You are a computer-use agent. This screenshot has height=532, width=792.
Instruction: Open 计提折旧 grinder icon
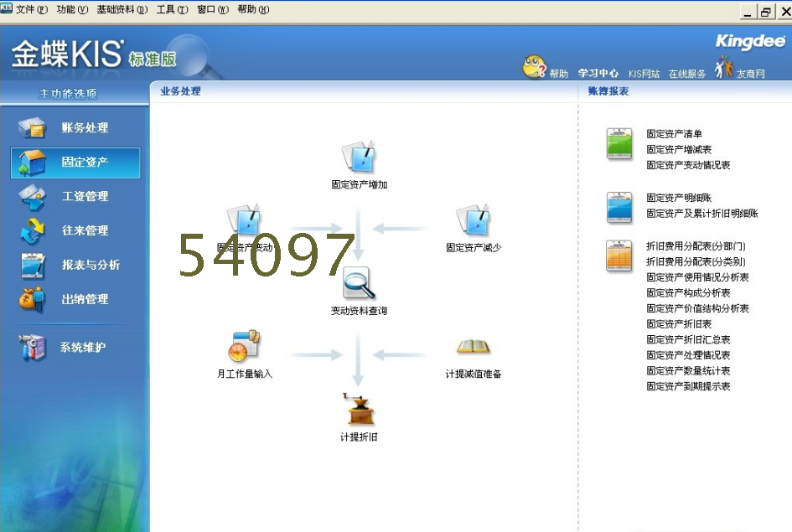coord(359,409)
